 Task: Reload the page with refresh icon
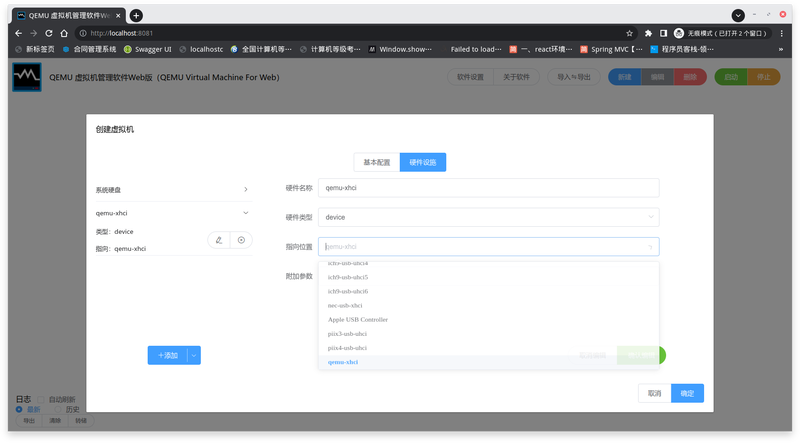[49, 33]
